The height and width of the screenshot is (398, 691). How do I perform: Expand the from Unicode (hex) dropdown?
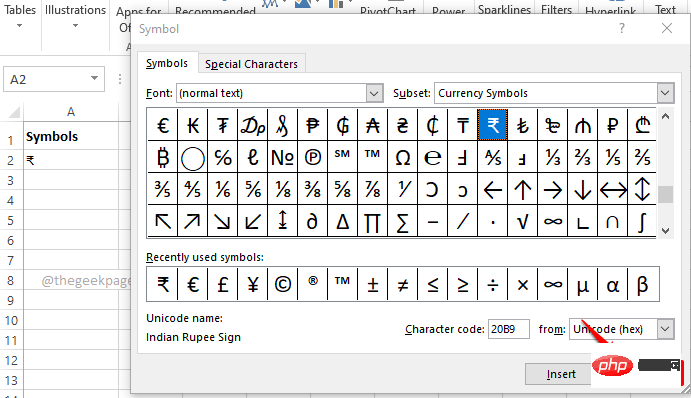pyautogui.click(x=665, y=329)
